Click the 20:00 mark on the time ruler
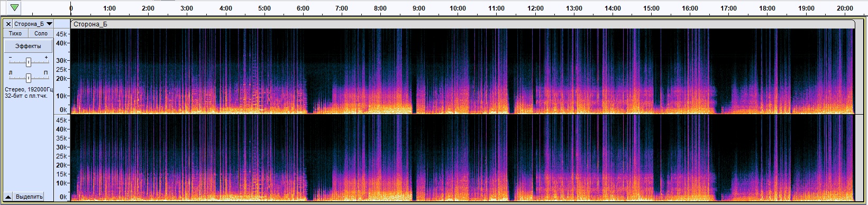The image size is (868, 205). (845, 8)
